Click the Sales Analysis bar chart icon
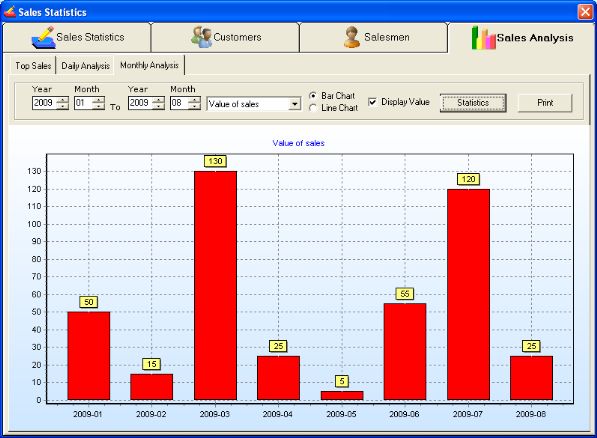The width and height of the screenshot is (597, 438). [x=483, y=37]
